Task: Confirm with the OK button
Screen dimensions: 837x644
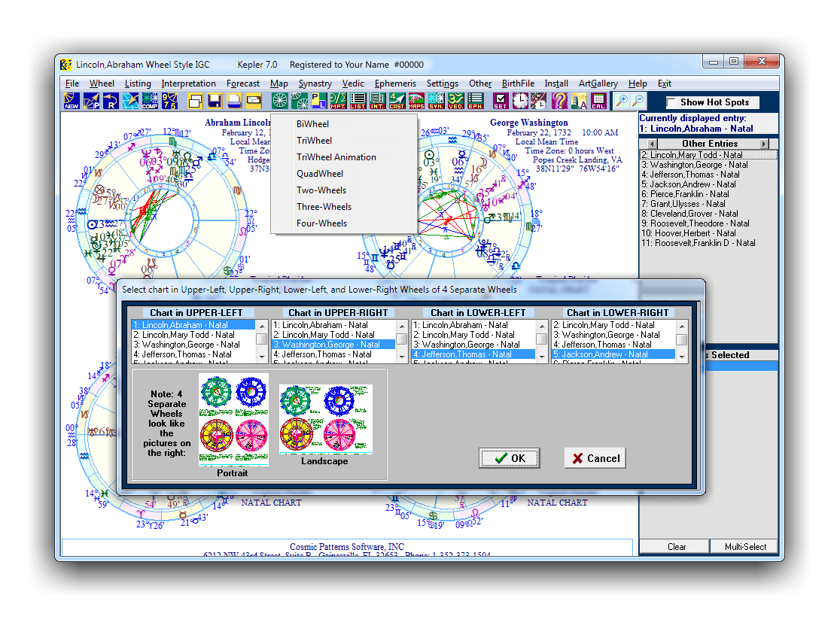Action: pos(510,457)
